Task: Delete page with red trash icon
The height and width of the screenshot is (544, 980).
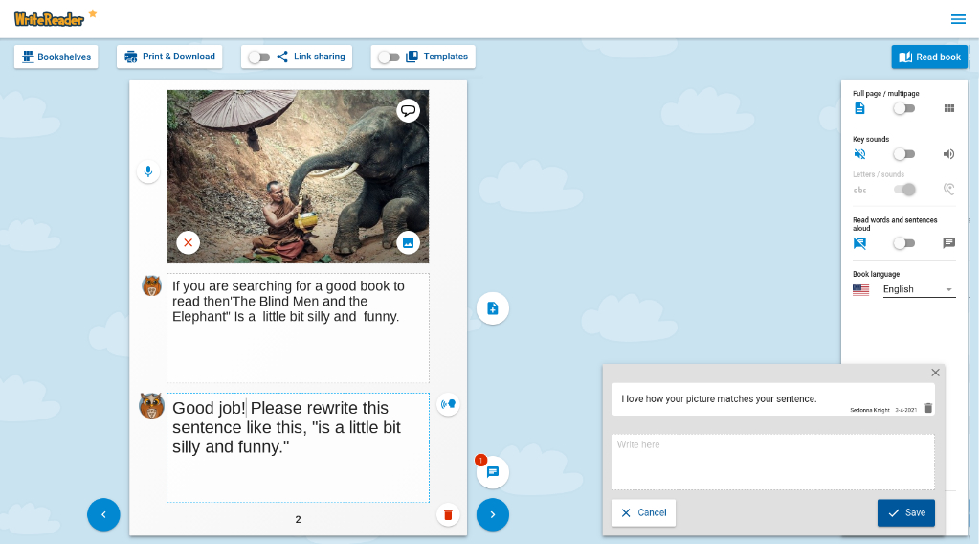Action: (448, 514)
